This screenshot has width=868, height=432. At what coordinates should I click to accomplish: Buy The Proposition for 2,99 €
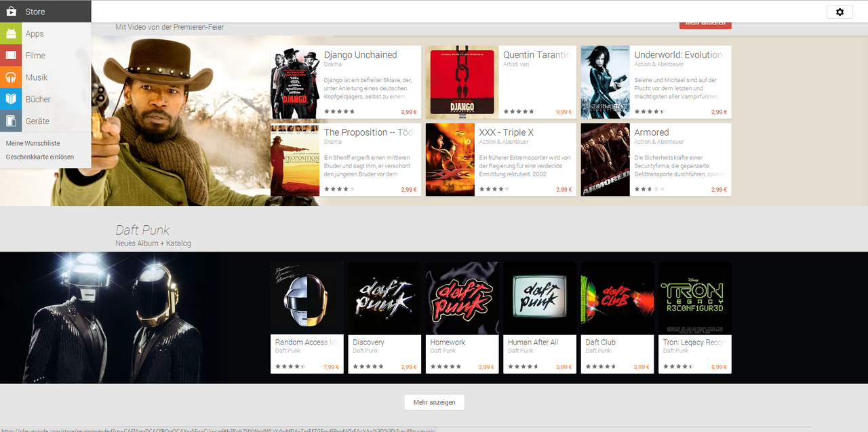pyautogui.click(x=408, y=189)
